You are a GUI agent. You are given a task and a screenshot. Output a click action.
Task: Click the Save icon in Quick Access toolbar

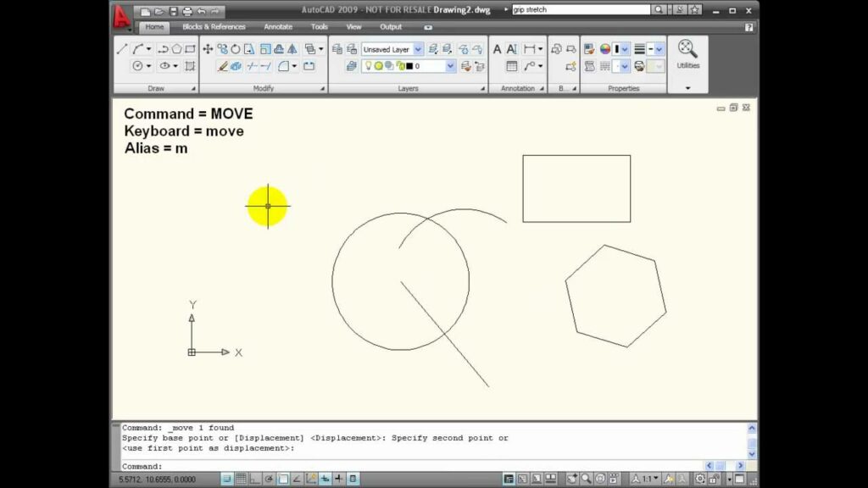click(x=174, y=13)
